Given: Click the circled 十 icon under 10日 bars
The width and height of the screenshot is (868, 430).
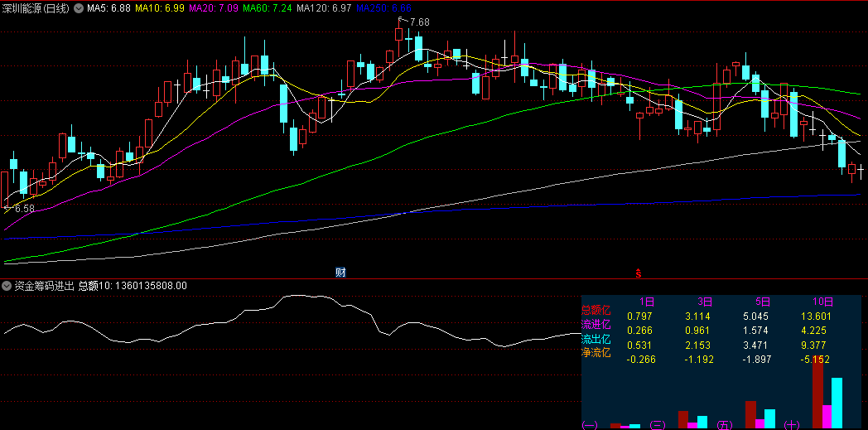Looking at the screenshot, I should 792,425.
